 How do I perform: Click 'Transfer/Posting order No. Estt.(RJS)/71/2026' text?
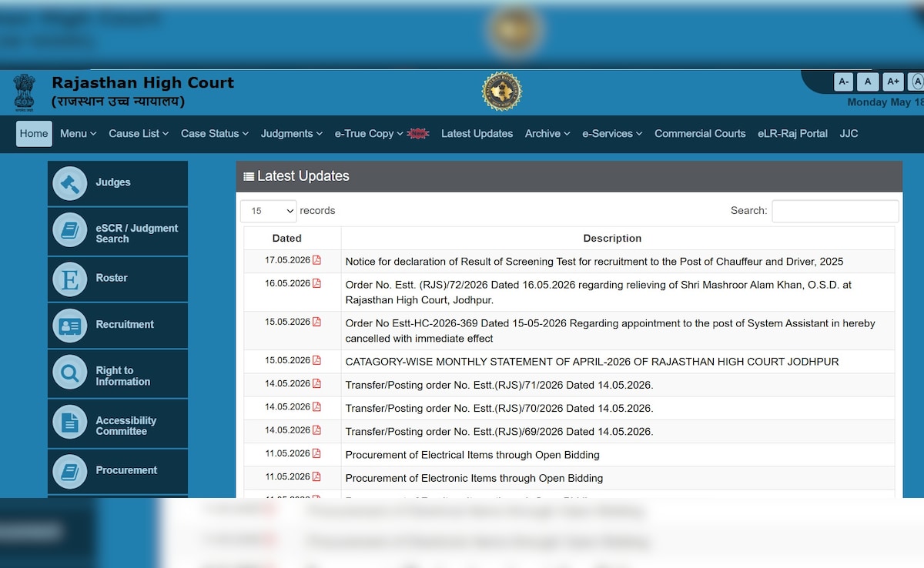click(x=499, y=385)
